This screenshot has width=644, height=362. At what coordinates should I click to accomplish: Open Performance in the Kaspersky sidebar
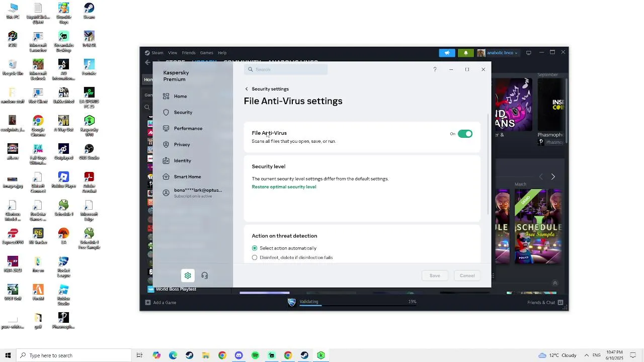click(188, 129)
